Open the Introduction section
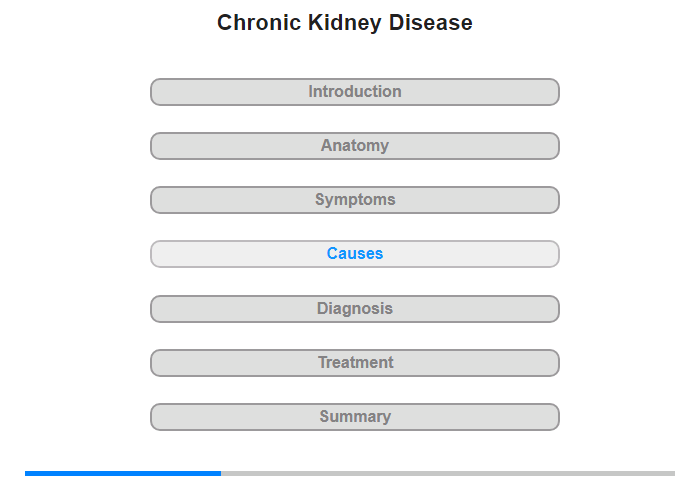 (x=354, y=92)
